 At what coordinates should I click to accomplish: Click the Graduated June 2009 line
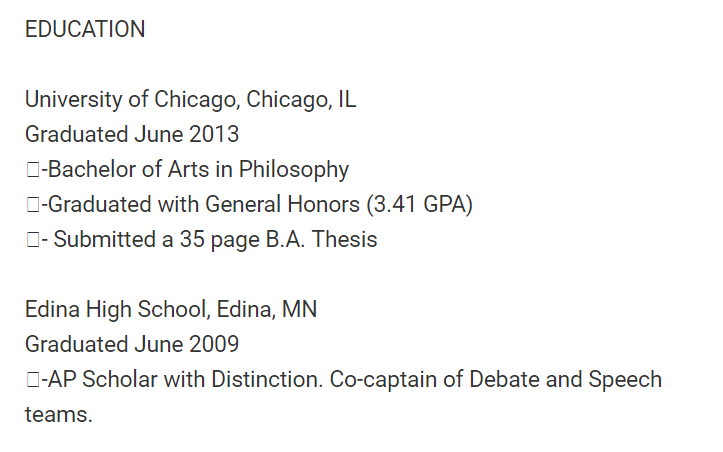point(132,345)
